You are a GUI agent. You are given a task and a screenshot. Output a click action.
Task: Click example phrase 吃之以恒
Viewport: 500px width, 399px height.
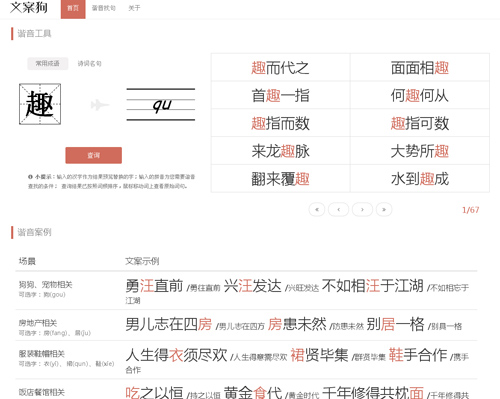[x=154, y=392]
